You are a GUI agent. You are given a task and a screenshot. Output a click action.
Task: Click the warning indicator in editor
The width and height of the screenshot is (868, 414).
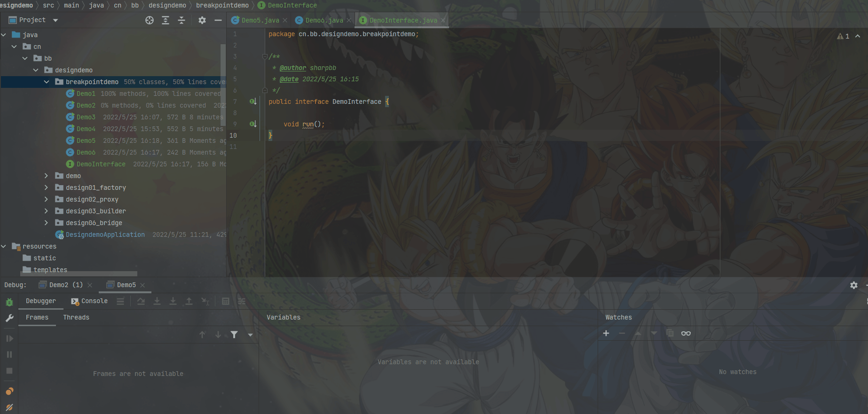[843, 36]
